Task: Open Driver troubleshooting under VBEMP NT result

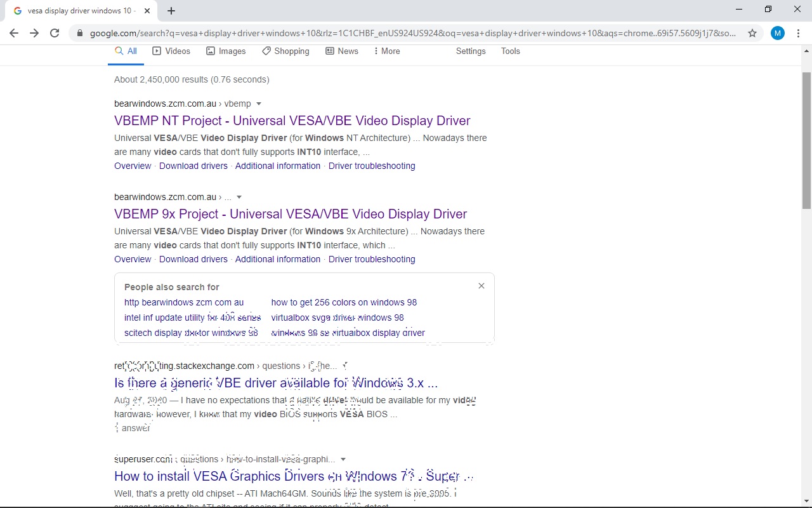Action: click(x=372, y=166)
